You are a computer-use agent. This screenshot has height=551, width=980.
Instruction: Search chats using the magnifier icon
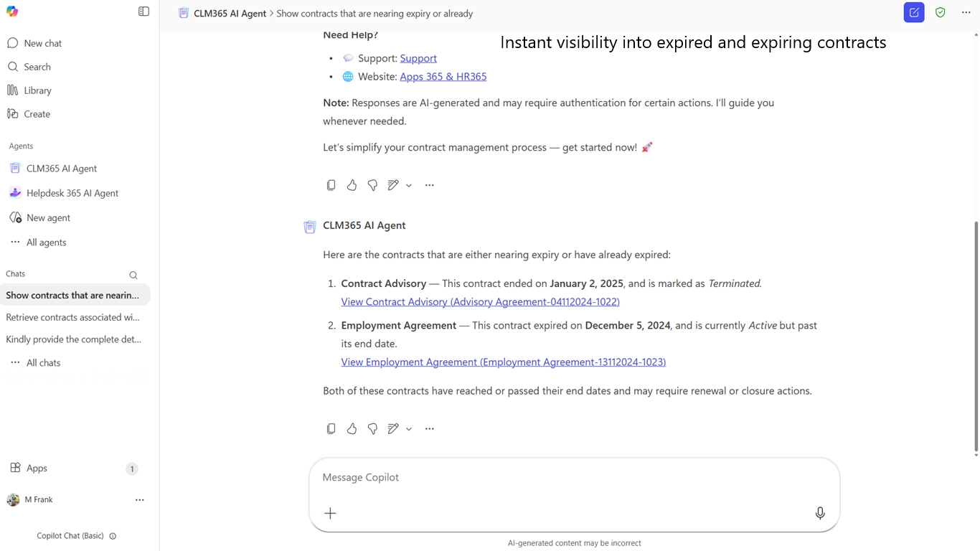[133, 275]
